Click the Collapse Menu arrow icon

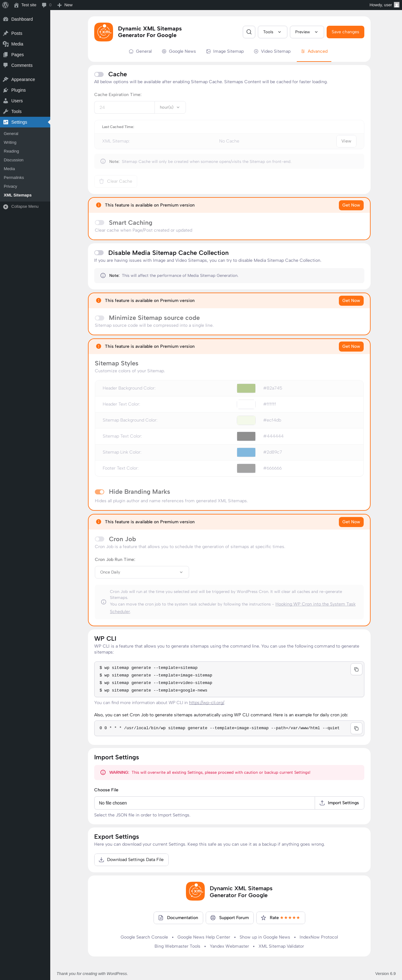(x=6, y=207)
